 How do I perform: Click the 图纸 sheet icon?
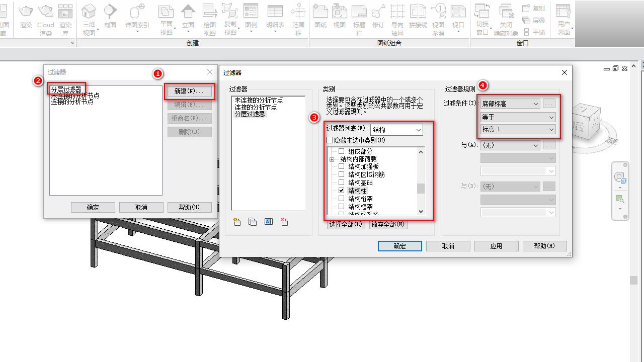point(320,11)
